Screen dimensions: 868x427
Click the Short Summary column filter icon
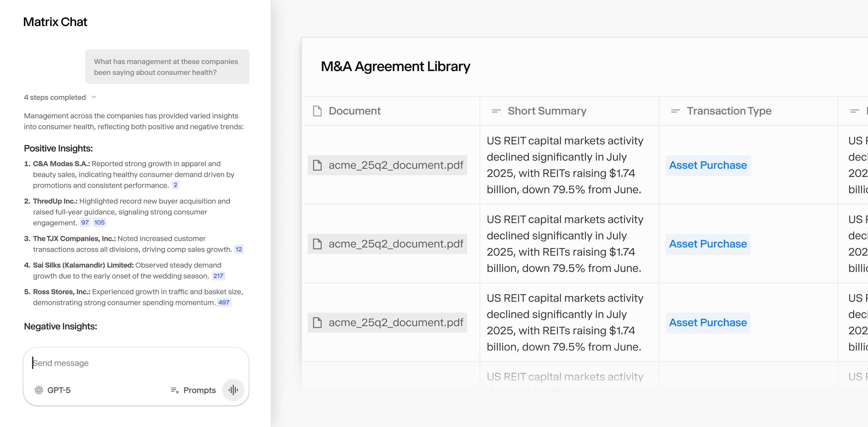pos(496,110)
